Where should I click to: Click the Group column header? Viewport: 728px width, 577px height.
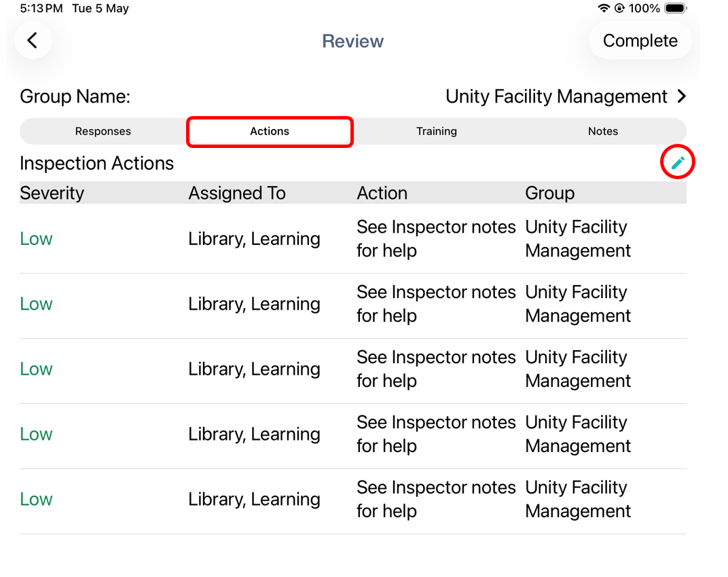pos(549,193)
